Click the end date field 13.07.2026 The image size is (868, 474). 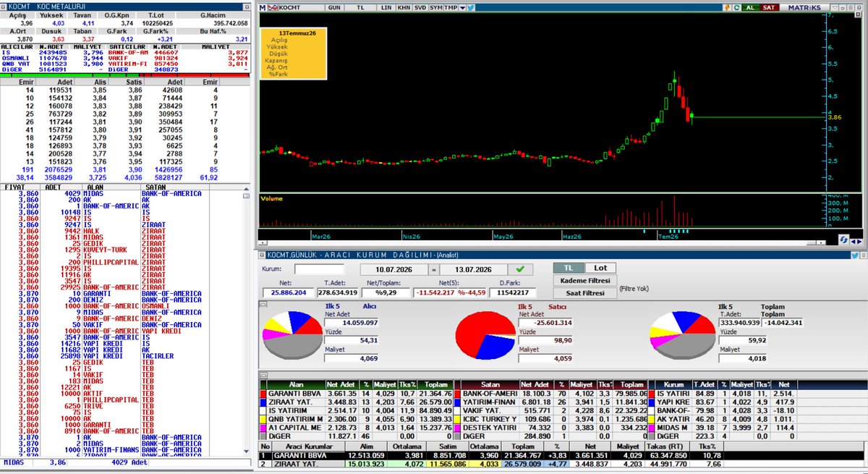pos(473,269)
